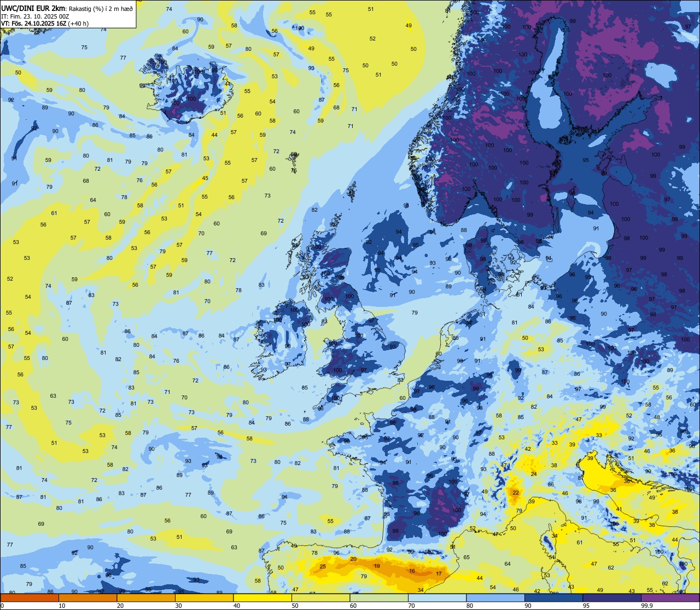Select the legend segment between 60 and 70
700x610 pixels.
coord(378,597)
